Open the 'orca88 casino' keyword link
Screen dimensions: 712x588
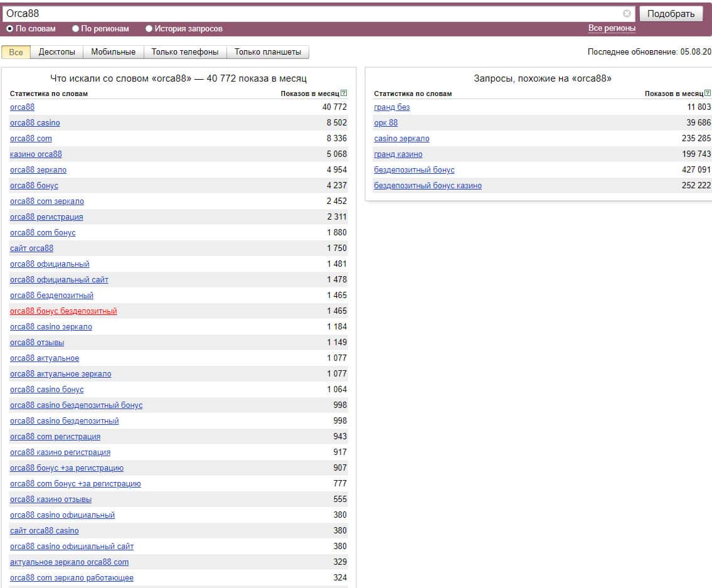click(x=35, y=123)
